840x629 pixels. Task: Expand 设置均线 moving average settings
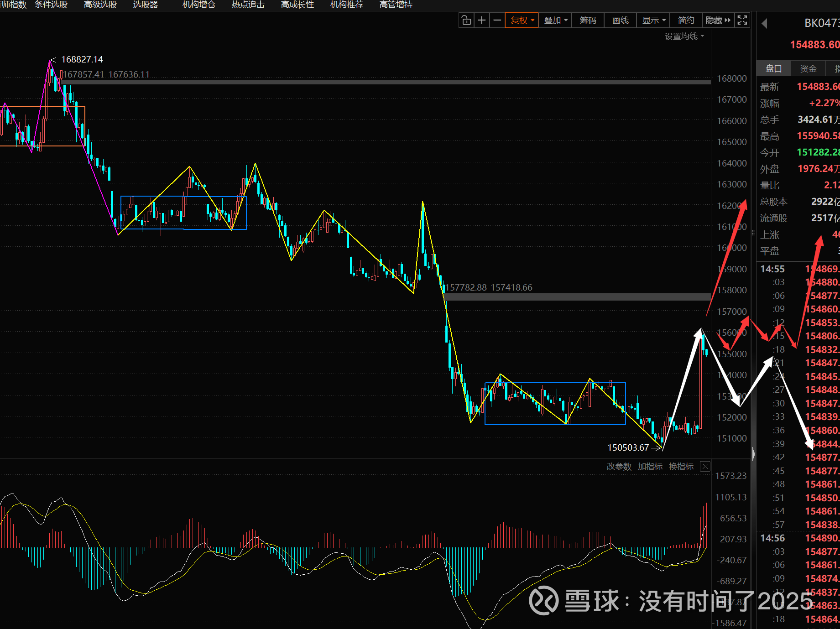[x=684, y=36]
